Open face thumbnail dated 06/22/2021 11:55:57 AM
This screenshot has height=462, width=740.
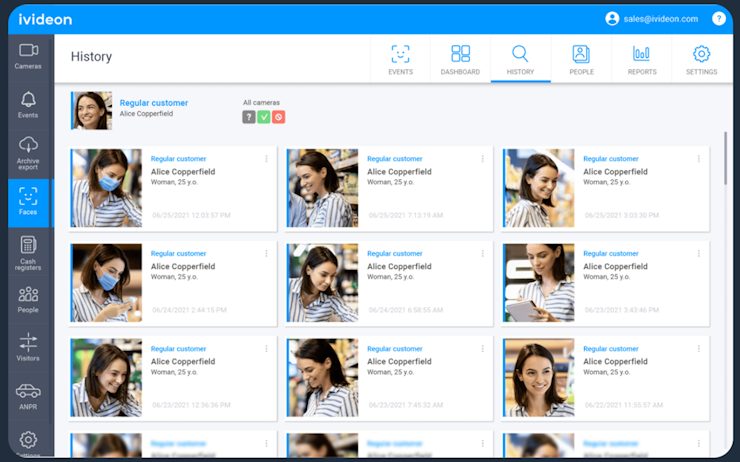tap(539, 378)
